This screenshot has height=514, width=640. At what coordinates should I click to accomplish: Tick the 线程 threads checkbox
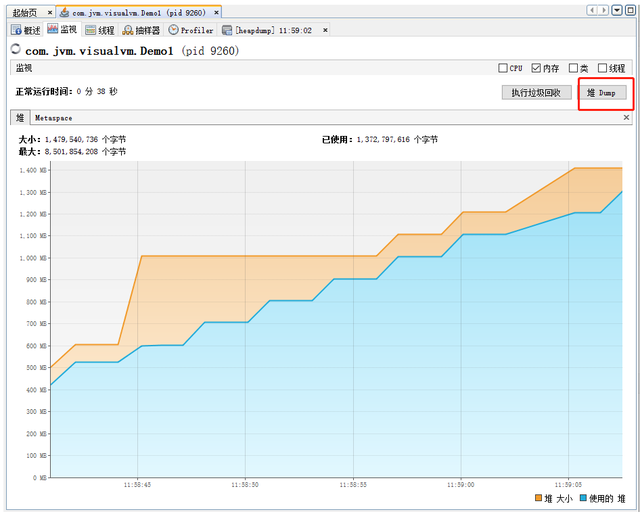(603, 68)
